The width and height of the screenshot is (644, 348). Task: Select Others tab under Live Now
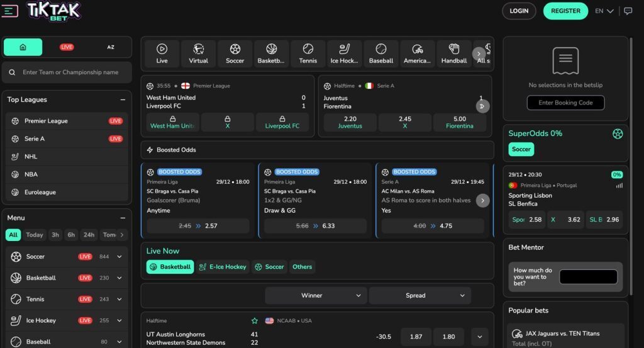[x=302, y=267]
